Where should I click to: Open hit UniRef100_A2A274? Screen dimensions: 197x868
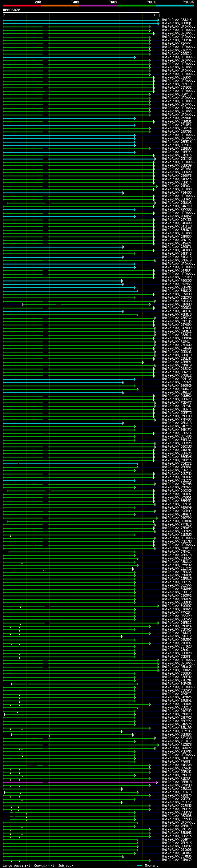[176, 128]
